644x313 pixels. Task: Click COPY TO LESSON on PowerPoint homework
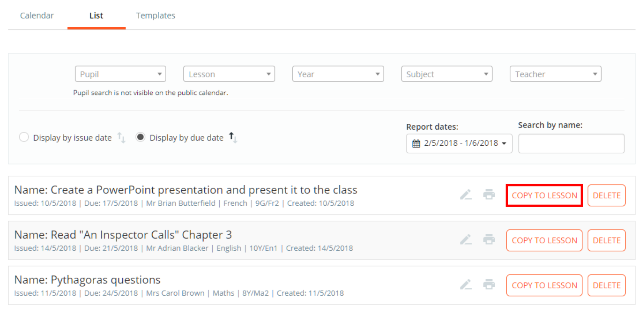coord(544,195)
